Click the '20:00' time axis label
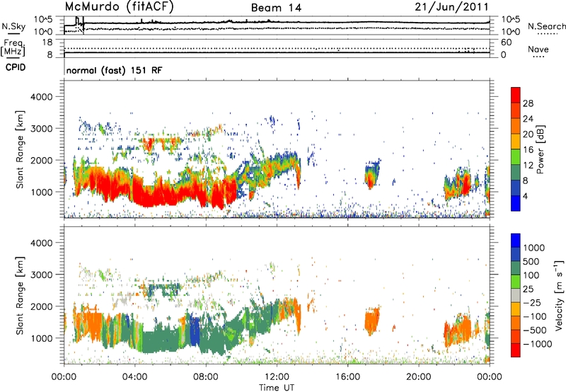This screenshot has height=392, width=566. (419, 377)
